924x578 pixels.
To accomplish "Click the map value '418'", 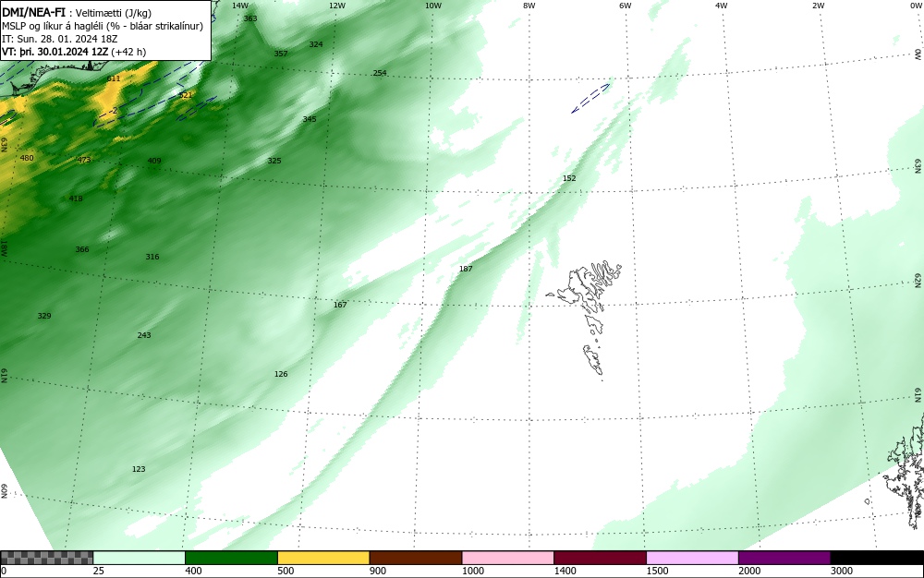I will tap(76, 199).
